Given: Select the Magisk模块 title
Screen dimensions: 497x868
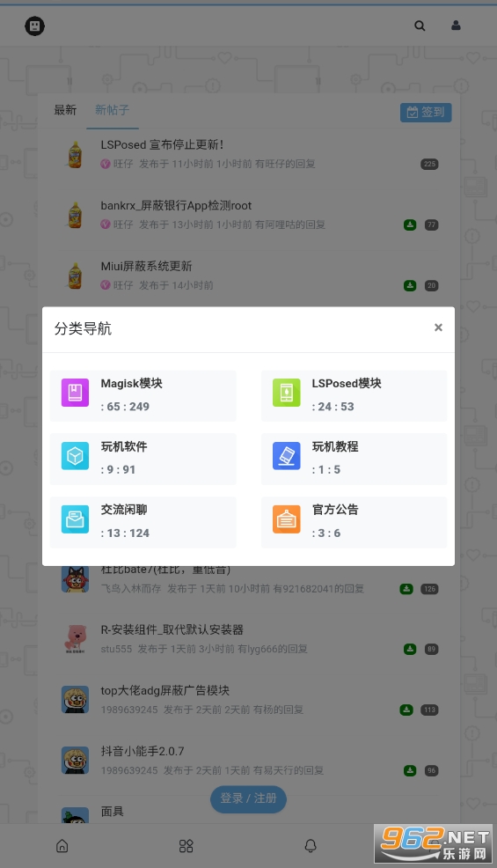Looking at the screenshot, I should [x=132, y=383].
